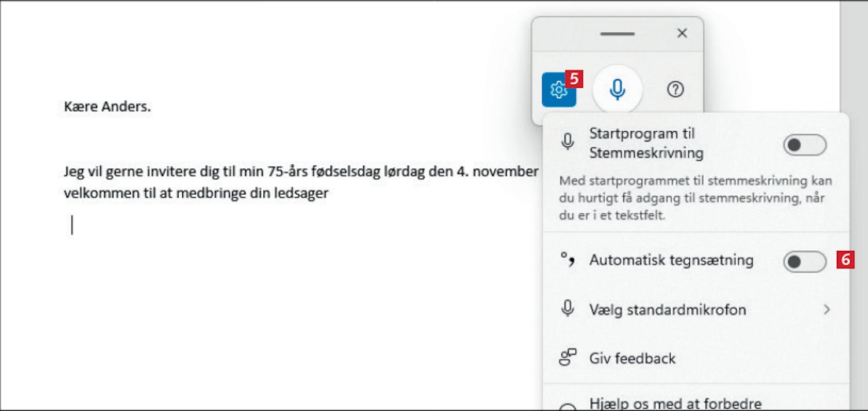
Task: Place cursor after 'Kære Anders.' text
Action: point(152,107)
